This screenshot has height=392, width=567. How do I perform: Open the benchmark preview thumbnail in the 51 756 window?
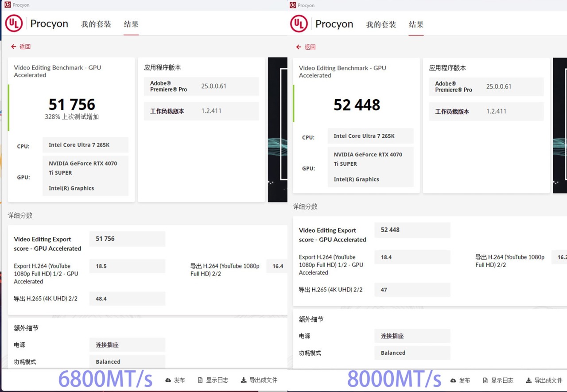(278, 130)
